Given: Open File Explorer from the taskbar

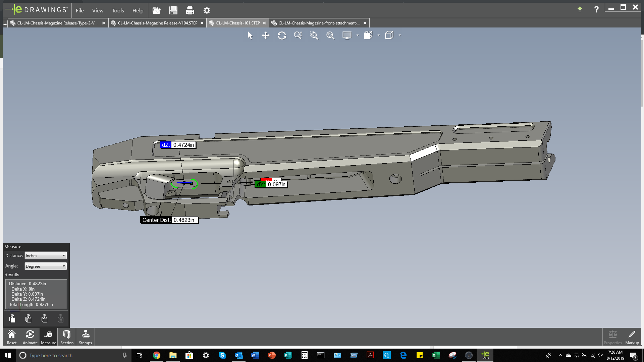Looking at the screenshot, I should pyautogui.click(x=173, y=355).
